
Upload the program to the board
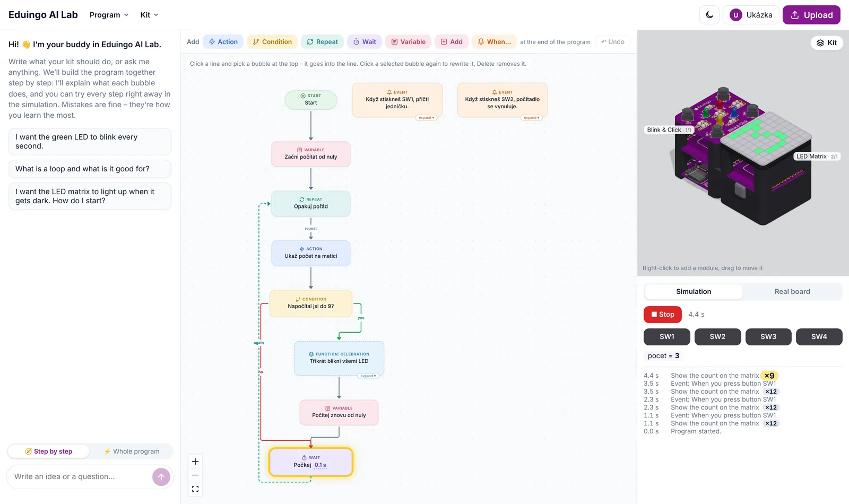point(811,15)
